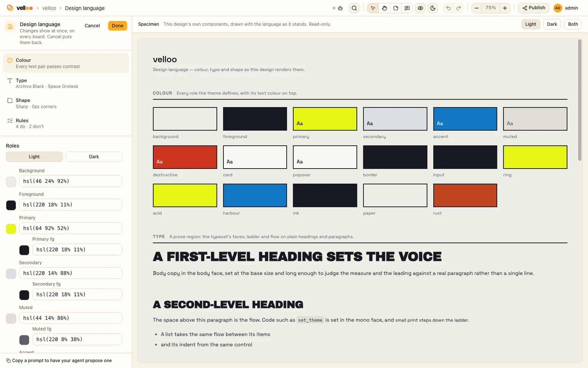Click the robot agent status icon
The height and width of the screenshot is (368, 588).
[340, 8]
